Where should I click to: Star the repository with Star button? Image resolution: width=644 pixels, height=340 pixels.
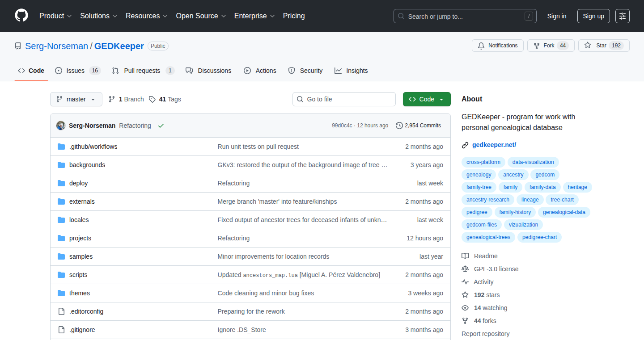(604, 46)
